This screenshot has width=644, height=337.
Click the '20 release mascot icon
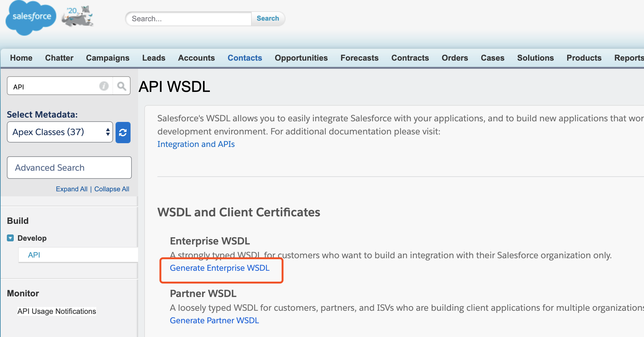click(78, 16)
